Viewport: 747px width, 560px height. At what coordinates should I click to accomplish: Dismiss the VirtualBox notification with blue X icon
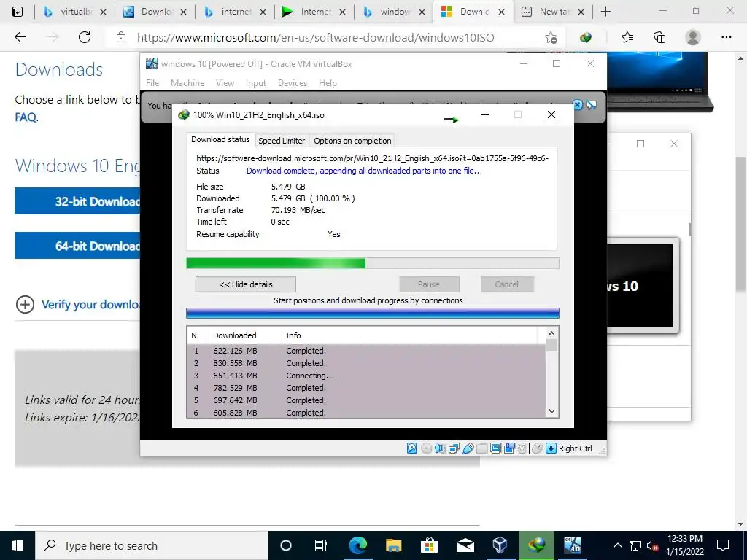point(578,105)
